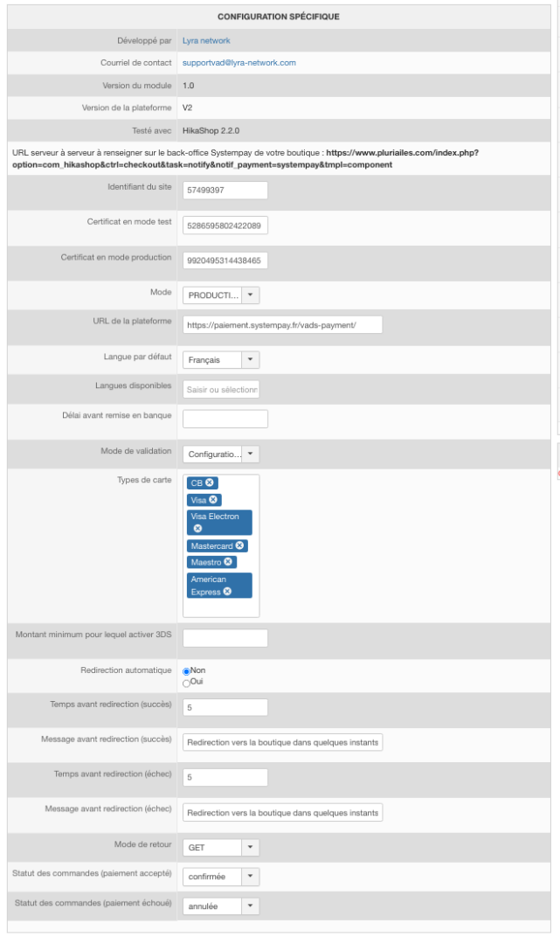Open the Lyra network link
The image size is (560, 944).
(206, 40)
